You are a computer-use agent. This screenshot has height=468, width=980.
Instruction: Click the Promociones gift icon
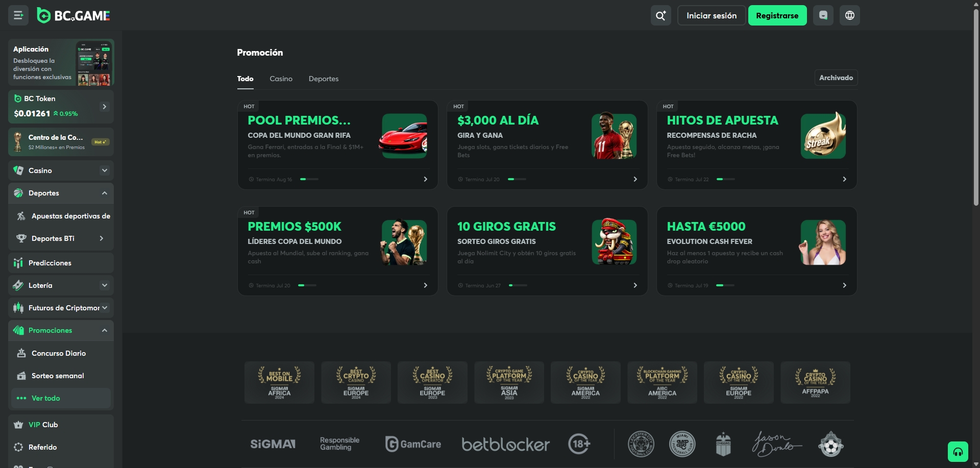(x=18, y=330)
